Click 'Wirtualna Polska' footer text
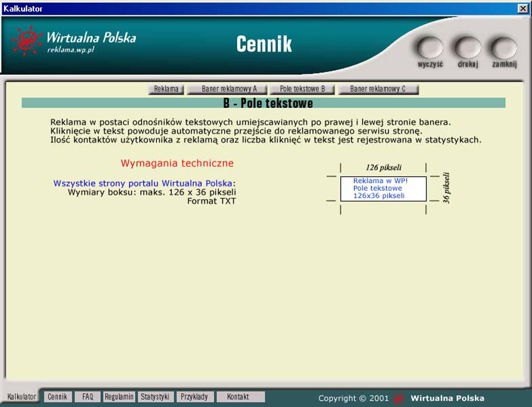This screenshot has width=532, height=407. pyautogui.click(x=447, y=398)
